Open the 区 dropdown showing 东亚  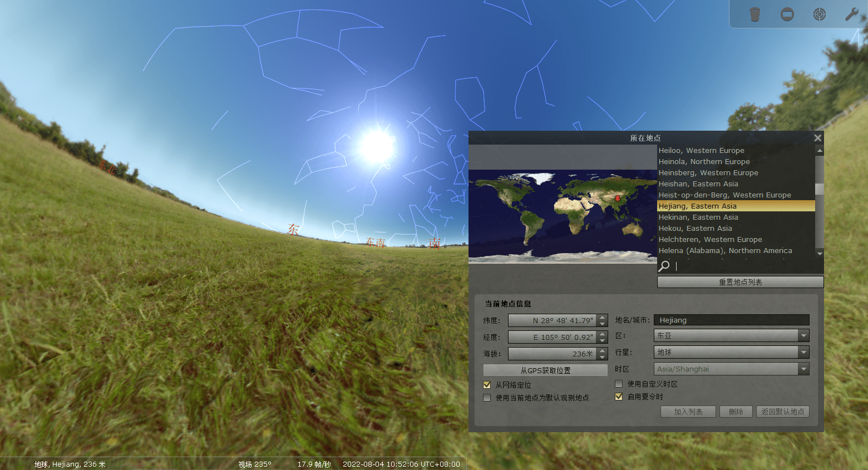(803, 335)
